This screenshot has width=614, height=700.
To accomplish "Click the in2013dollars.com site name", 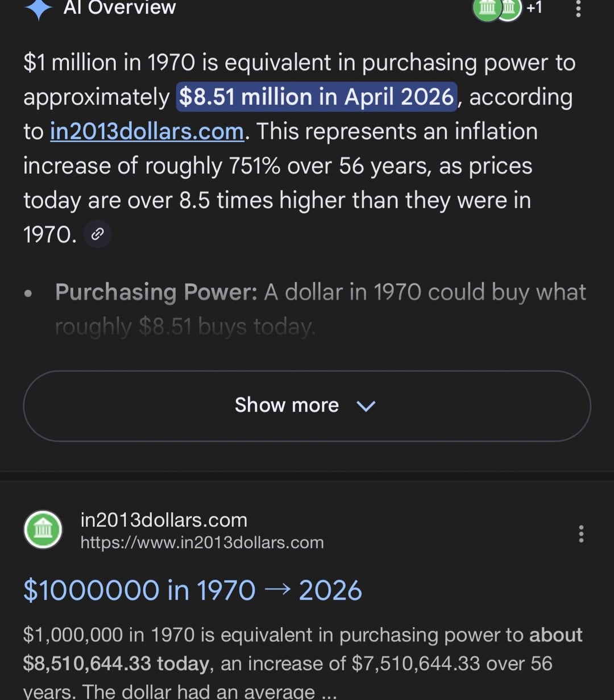I will pyautogui.click(x=164, y=520).
